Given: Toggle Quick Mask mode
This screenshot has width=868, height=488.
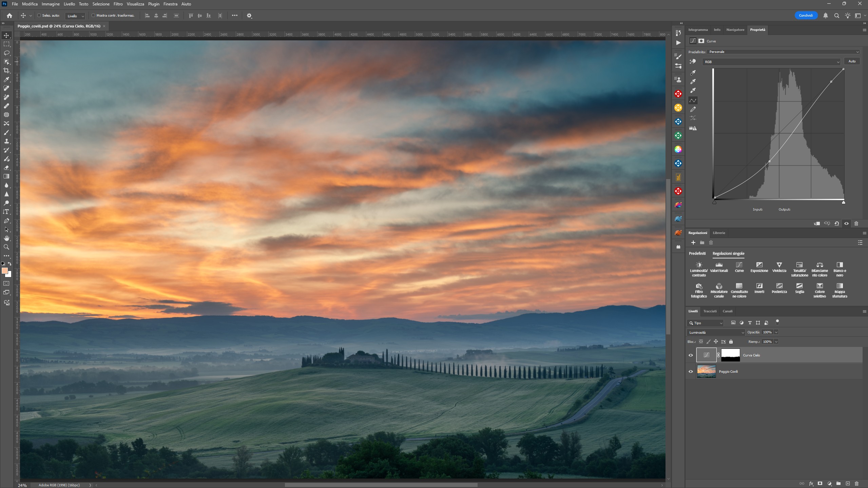Looking at the screenshot, I should click(x=6, y=284).
